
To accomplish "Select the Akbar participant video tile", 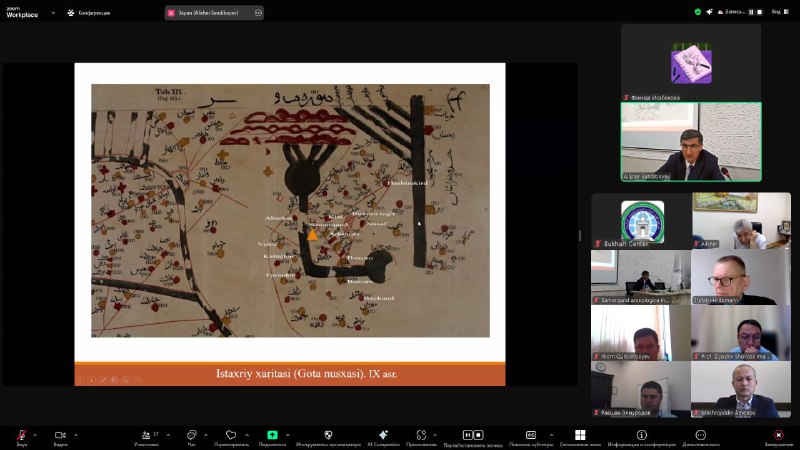I will pyautogui.click(x=741, y=221).
